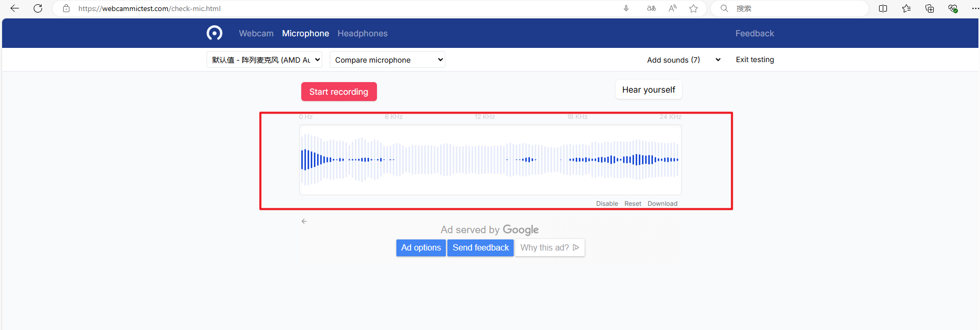
Task: Open the translate page icon
Action: click(x=651, y=8)
